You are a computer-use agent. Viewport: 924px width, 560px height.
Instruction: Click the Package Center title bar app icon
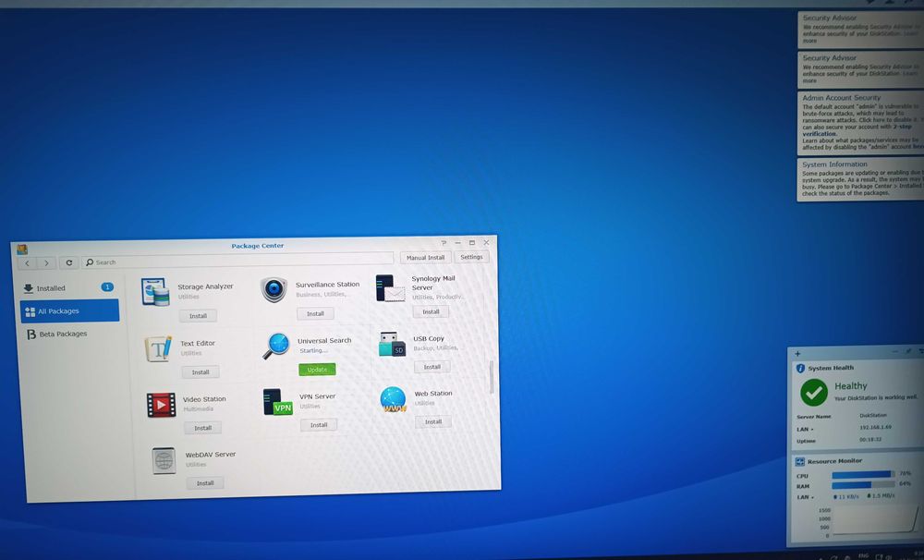[22, 250]
